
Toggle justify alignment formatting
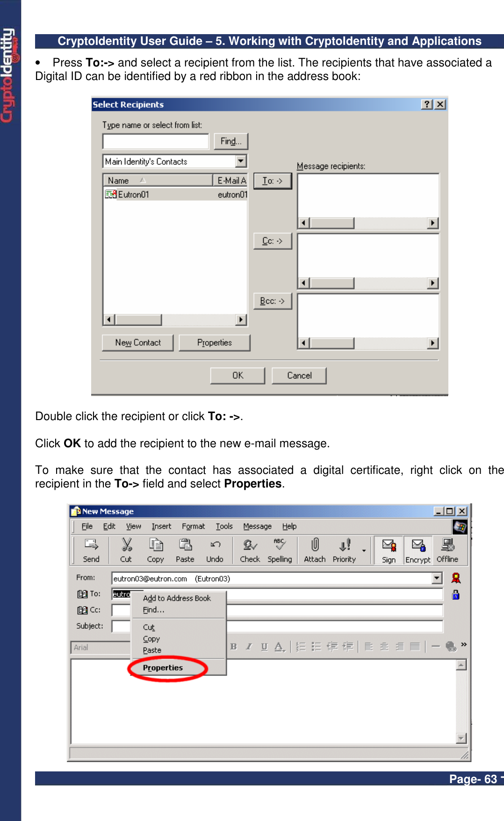point(415,647)
